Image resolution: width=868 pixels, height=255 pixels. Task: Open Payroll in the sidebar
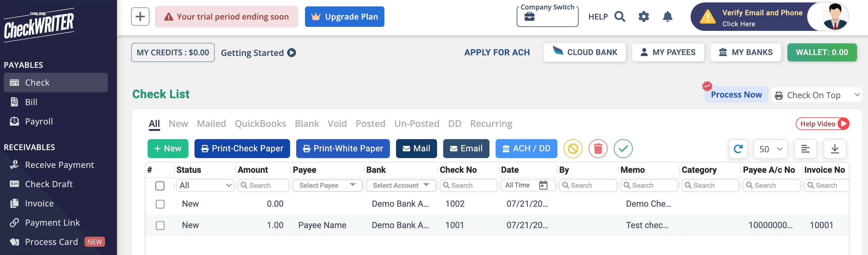39,121
